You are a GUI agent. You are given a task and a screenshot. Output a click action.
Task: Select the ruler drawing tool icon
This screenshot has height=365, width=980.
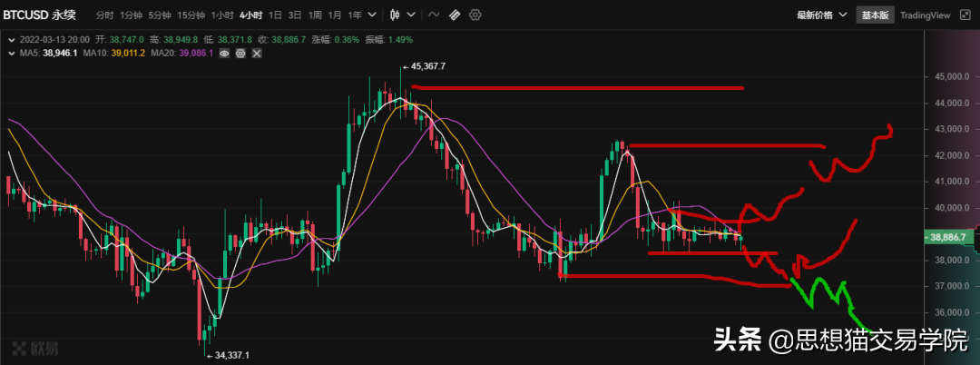[x=455, y=15]
